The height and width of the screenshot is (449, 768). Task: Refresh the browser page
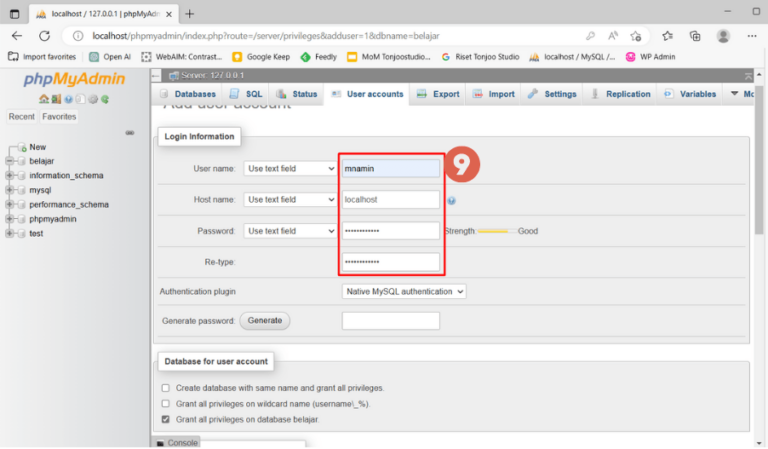45,36
